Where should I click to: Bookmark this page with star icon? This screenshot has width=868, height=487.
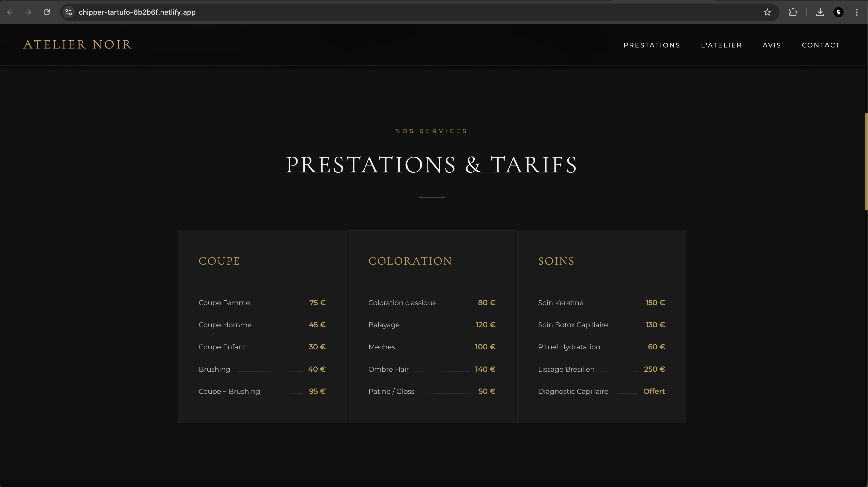[767, 12]
